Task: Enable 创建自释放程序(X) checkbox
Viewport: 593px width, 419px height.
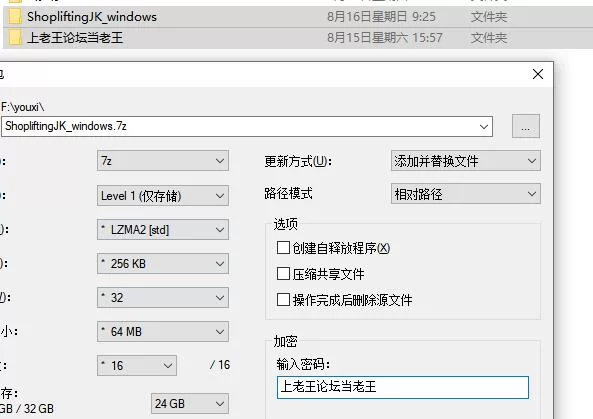Action: 283,248
